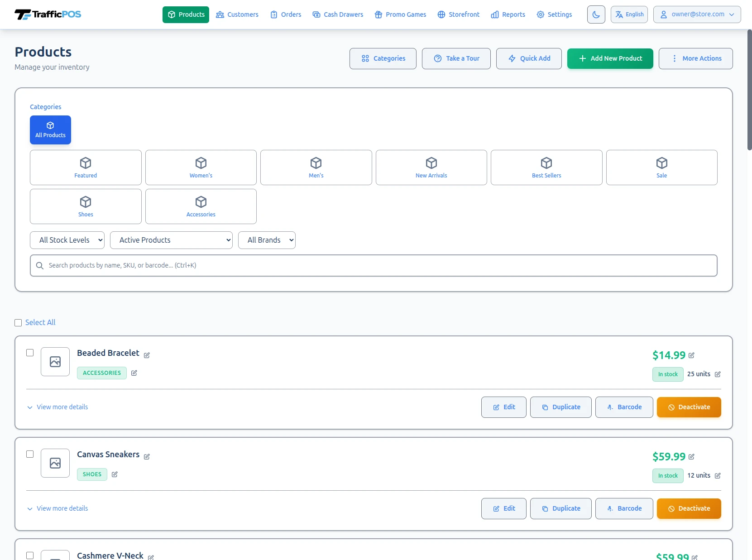Check the Canvas Sneakers checkbox

30,454
